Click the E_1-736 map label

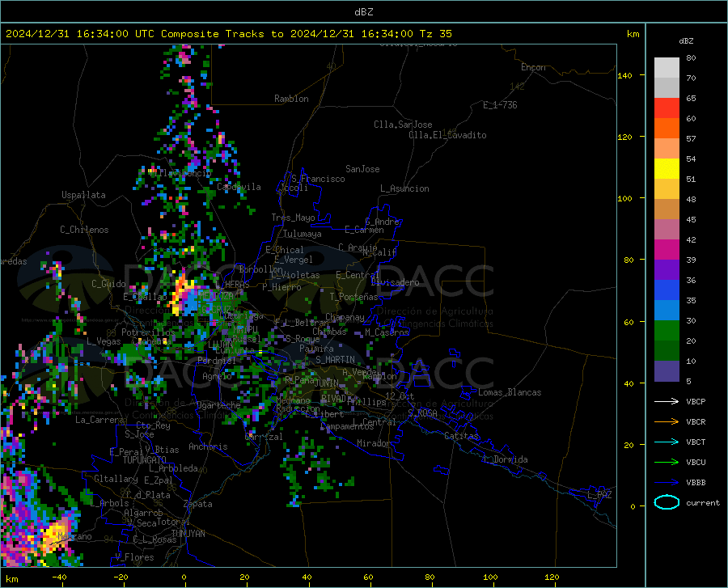tap(500, 105)
